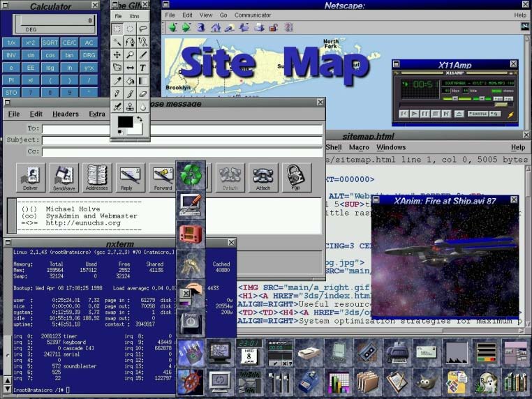Click the GIMP swap colors arrow
532x399 pixels.
140,119
